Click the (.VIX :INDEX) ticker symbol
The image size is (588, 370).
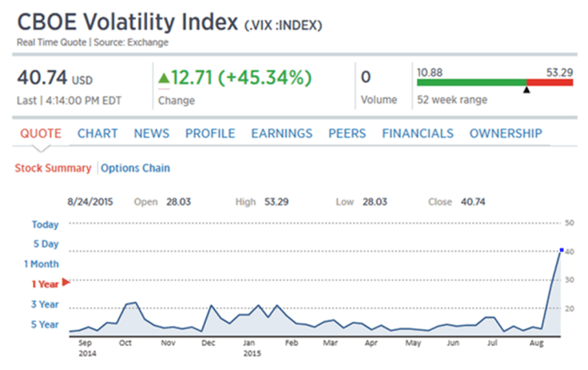283,26
